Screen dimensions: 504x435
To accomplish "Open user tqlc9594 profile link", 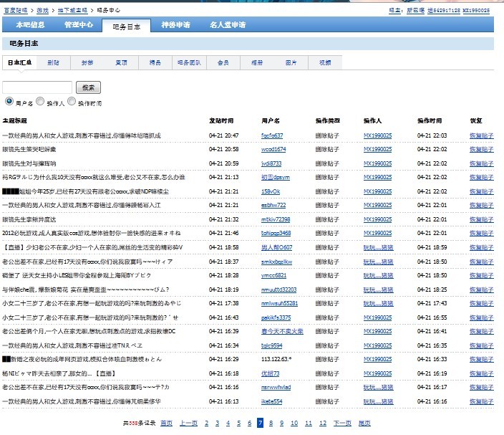I will point(271,345).
